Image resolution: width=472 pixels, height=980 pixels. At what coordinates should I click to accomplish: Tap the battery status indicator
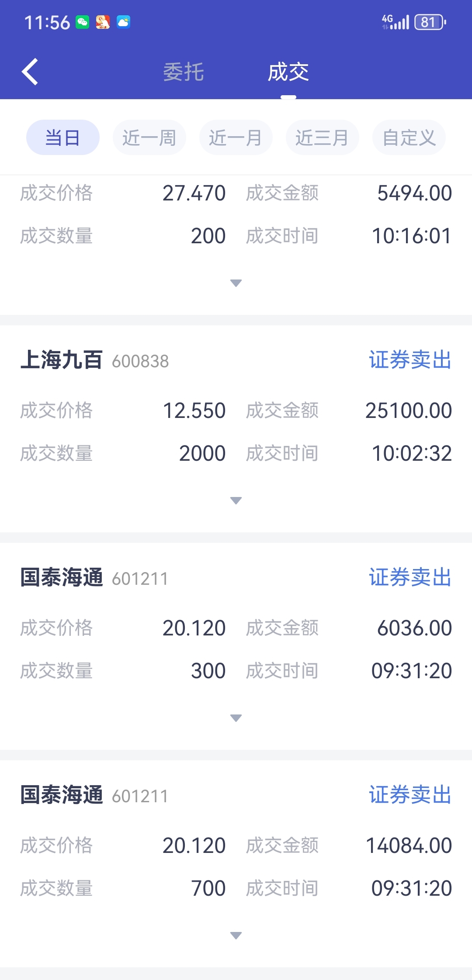pos(430,22)
